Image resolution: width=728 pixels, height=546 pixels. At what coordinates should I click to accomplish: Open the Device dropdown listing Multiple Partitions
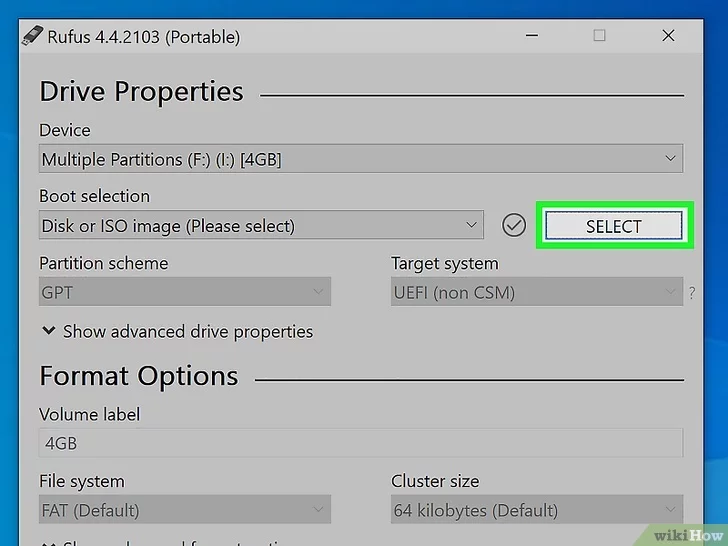[x=361, y=159]
